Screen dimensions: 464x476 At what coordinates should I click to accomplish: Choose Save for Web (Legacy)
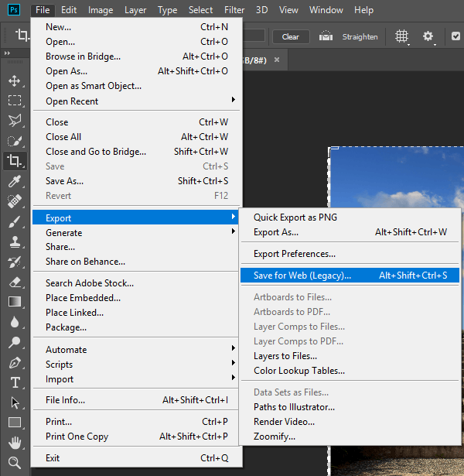tap(350, 276)
